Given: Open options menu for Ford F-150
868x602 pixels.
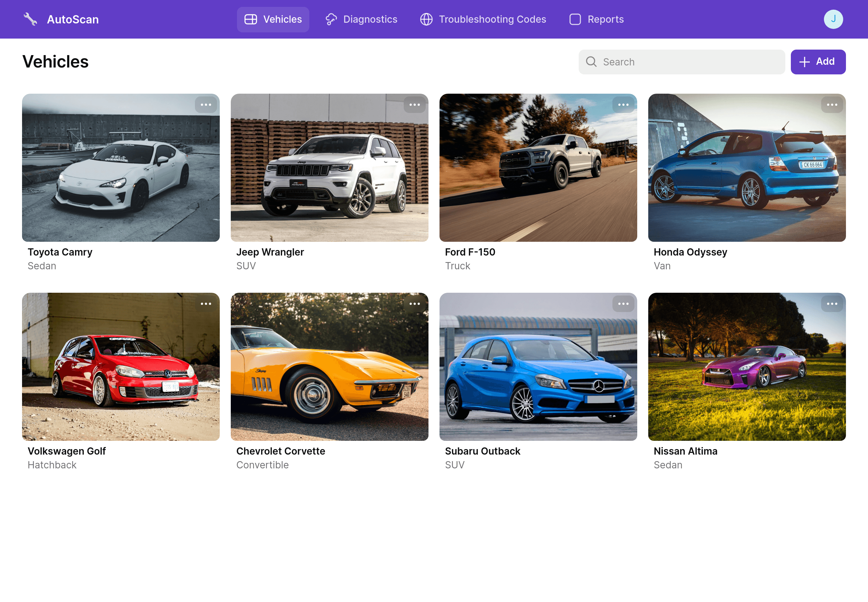Looking at the screenshot, I should click(623, 105).
